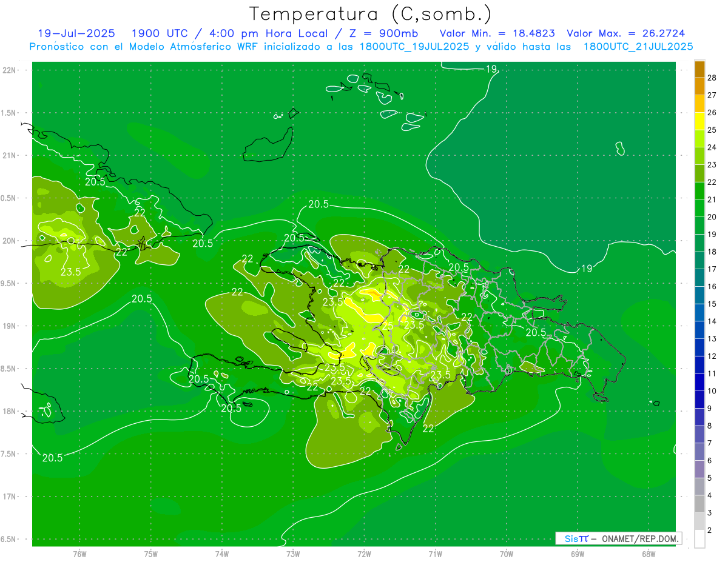728x562 pixels.
Task: Click the "7" label on color scale
Action: coord(710,443)
